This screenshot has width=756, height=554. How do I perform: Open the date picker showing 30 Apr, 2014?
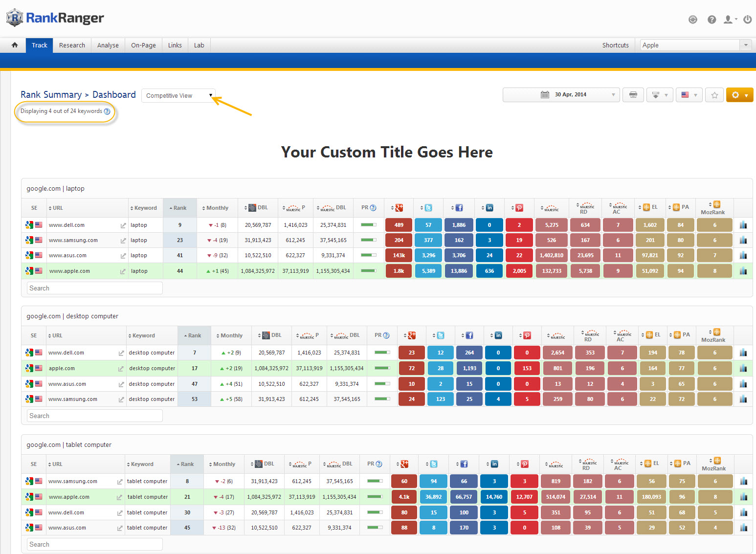(x=561, y=95)
